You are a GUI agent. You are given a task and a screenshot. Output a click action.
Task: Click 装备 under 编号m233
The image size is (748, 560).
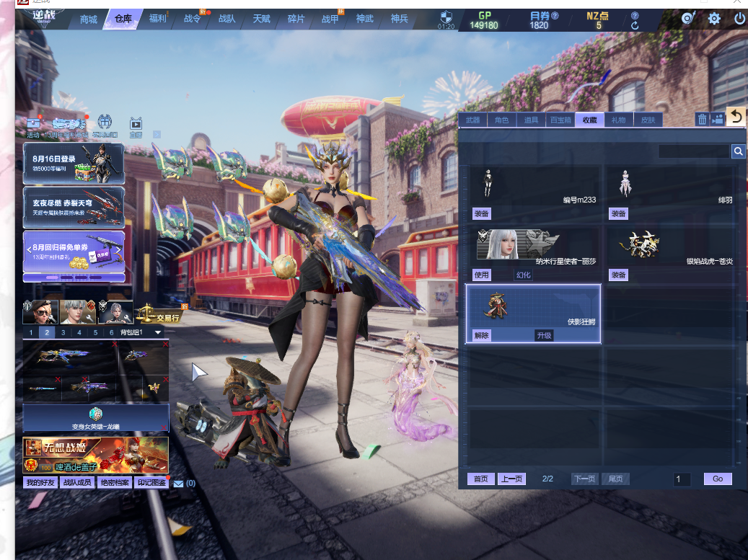coord(481,214)
